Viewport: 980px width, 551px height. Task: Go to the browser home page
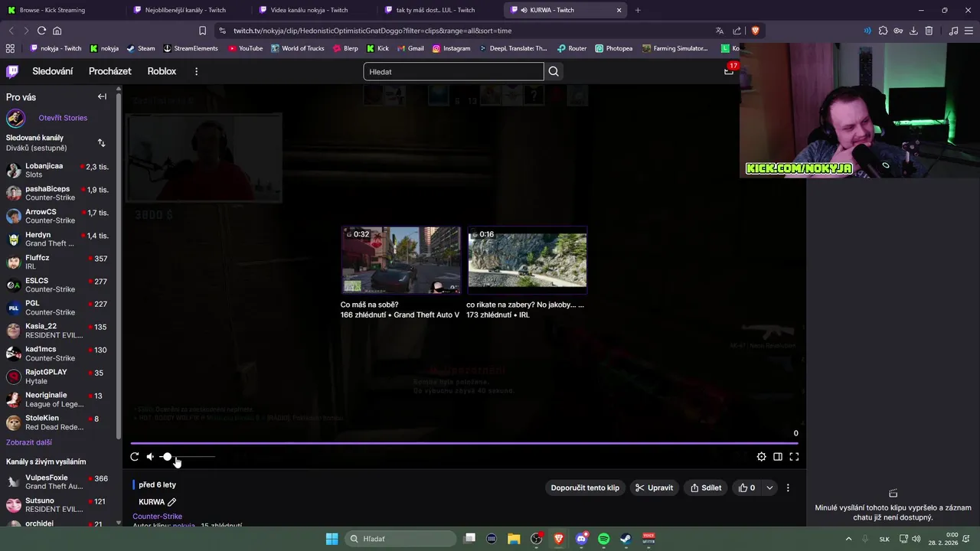coord(57,31)
